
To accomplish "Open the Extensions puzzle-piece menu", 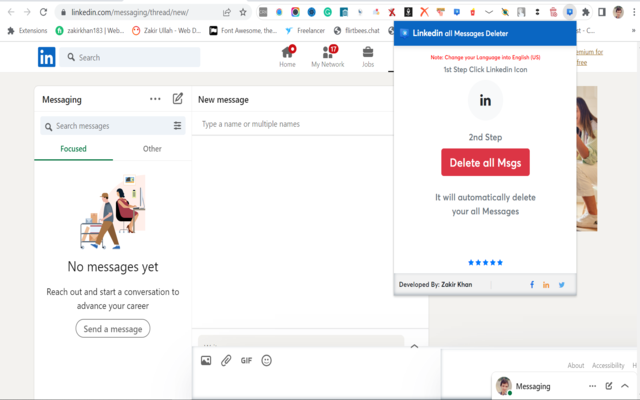I will click(x=586, y=12).
